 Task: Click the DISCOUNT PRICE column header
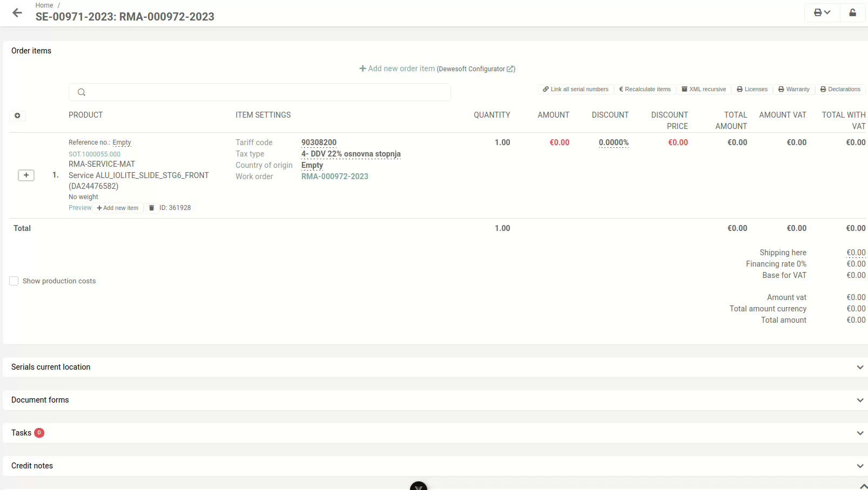670,120
